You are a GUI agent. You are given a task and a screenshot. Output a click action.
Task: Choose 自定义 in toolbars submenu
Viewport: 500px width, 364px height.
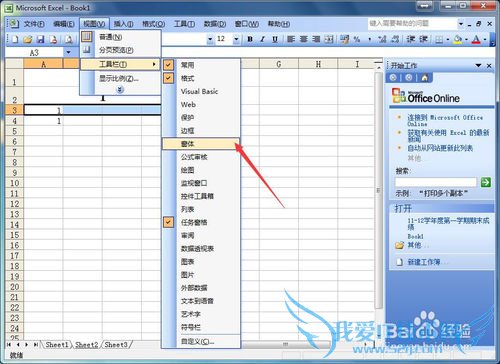point(201,341)
